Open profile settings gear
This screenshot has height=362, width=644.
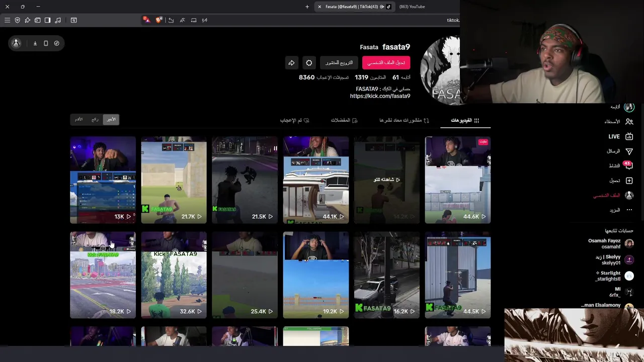pyautogui.click(x=309, y=63)
